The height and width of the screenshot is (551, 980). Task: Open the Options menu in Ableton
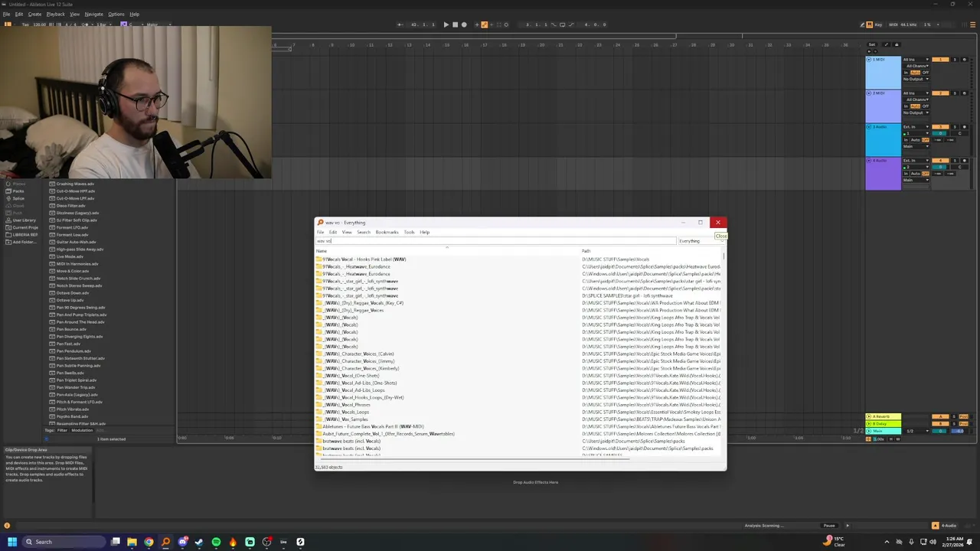pyautogui.click(x=116, y=14)
